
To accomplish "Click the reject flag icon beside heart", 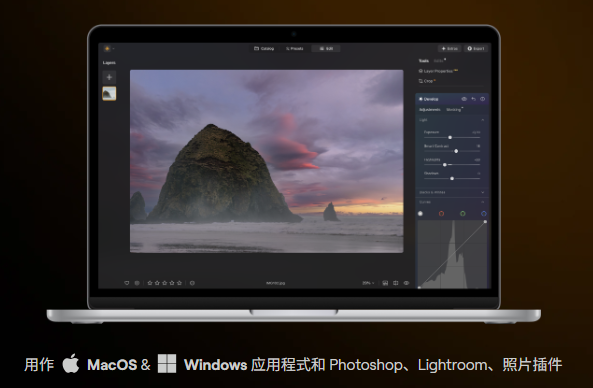I will 137,283.
